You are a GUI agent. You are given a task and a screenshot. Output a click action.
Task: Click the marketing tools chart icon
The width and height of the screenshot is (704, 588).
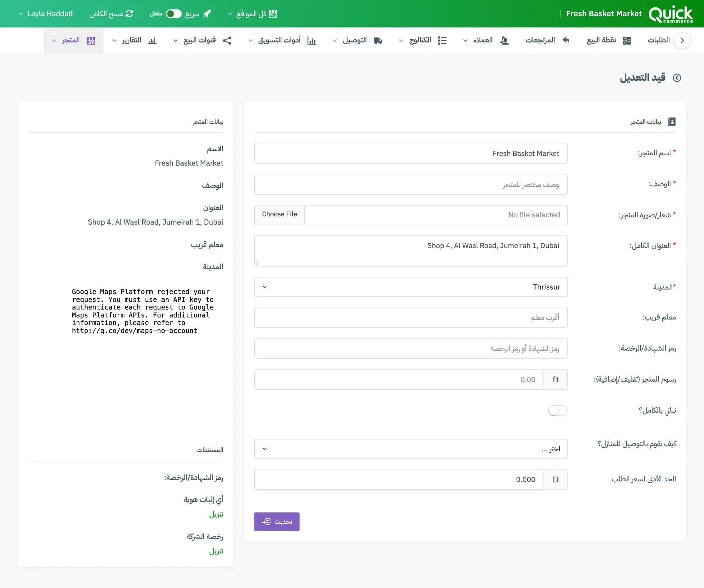point(312,40)
